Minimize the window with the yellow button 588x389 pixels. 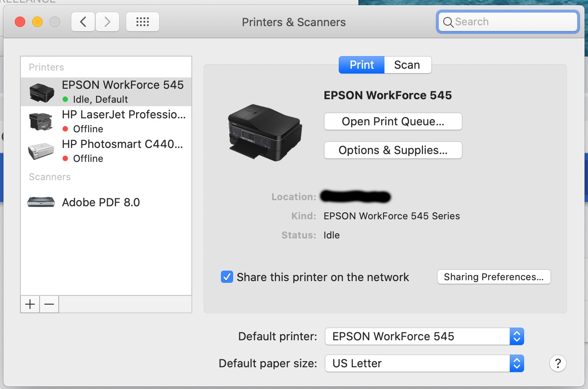pyautogui.click(x=37, y=22)
